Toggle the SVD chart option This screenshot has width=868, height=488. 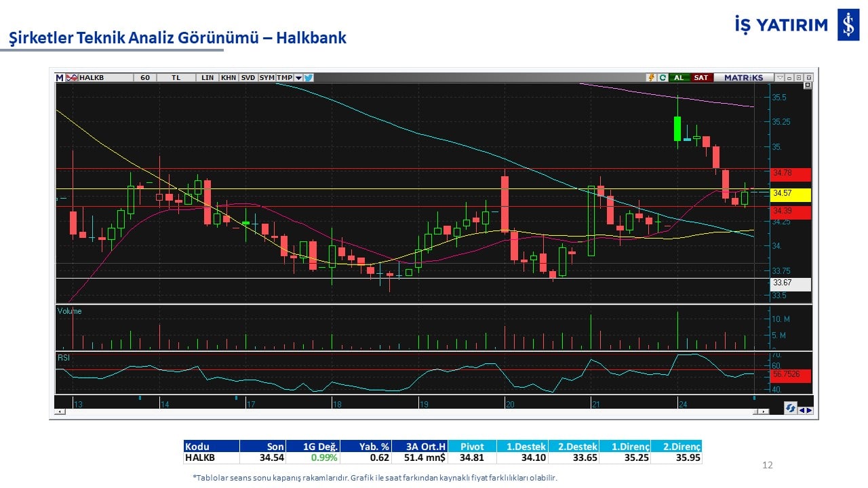pyautogui.click(x=248, y=77)
